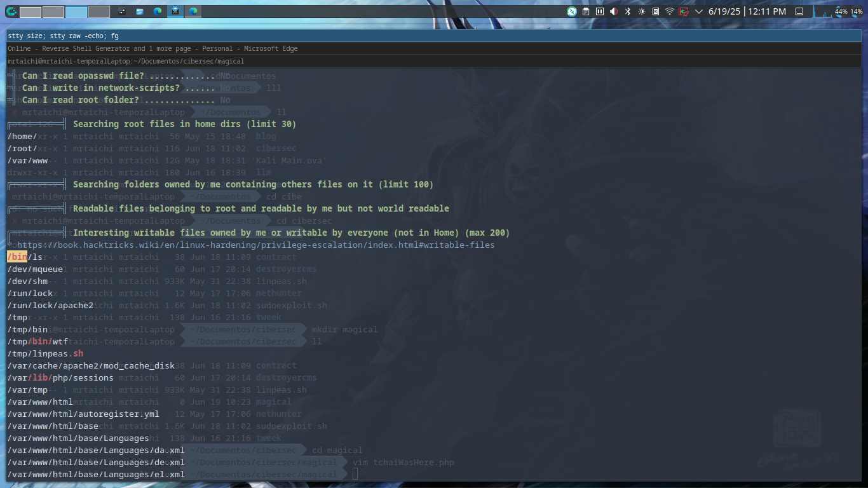
Task: Click the red tray icon beside Wi-Fi
Action: pyautogui.click(x=684, y=11)
